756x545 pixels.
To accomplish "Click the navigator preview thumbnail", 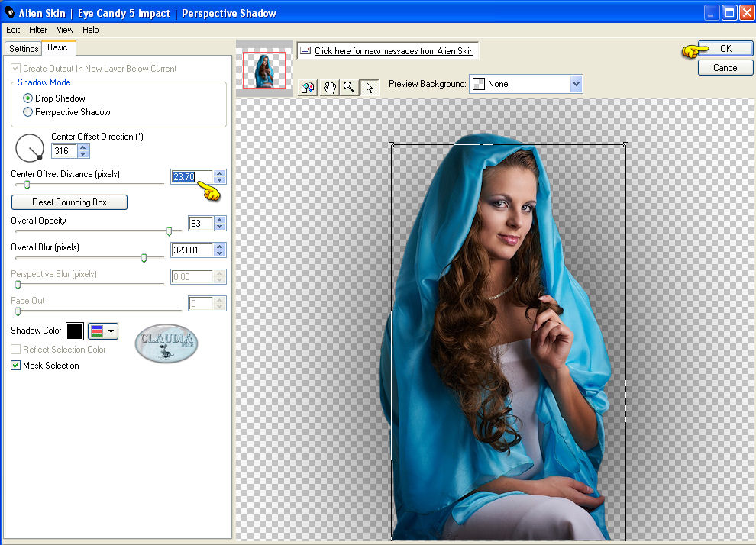I will pyautogui.click(x=264, y=70).
